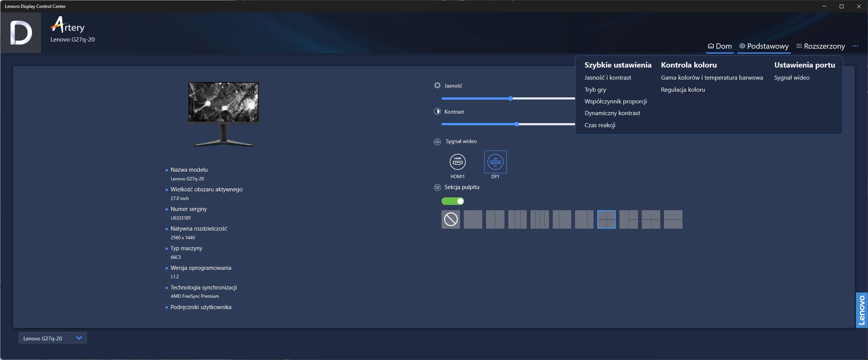
Task: Open Jasność i kontrast menu entry
Action: [x=607, y=77]
